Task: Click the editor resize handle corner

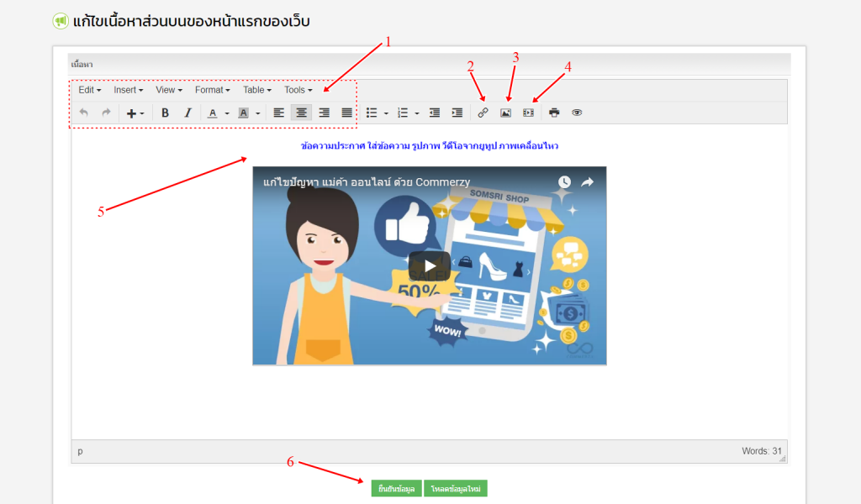Action: point(783,459)
